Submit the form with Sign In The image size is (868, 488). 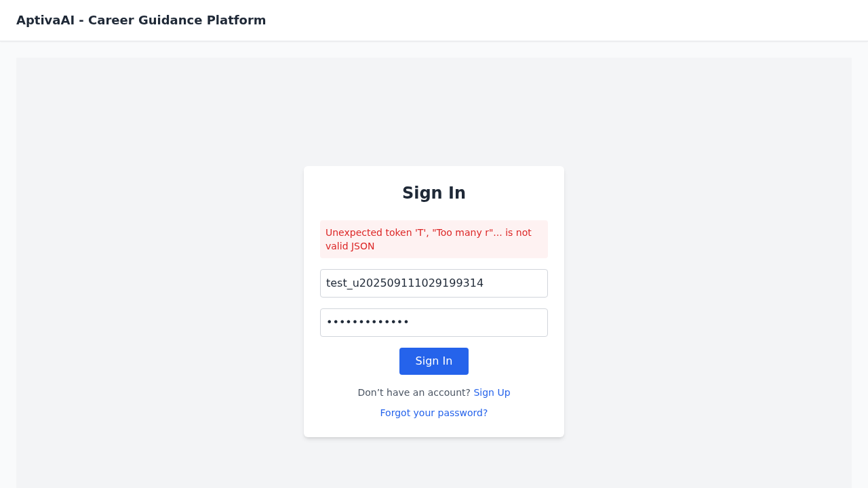click(x=434, y=361)
